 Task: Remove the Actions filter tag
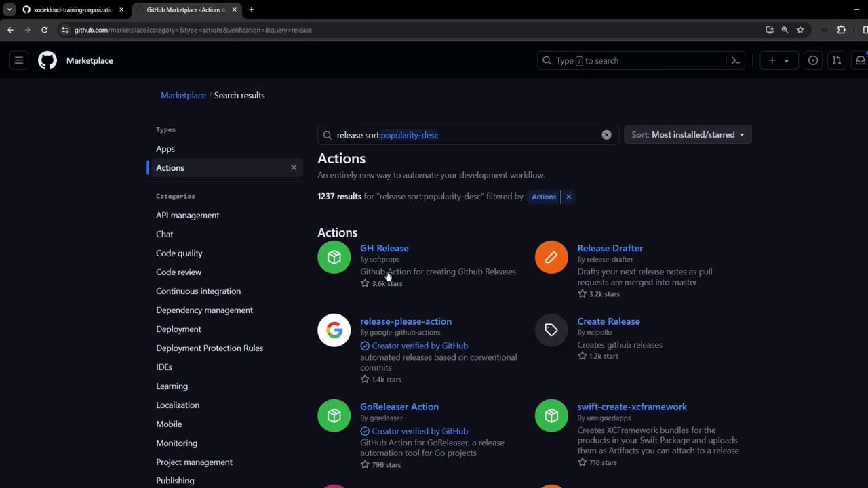[x=569, y=197]
